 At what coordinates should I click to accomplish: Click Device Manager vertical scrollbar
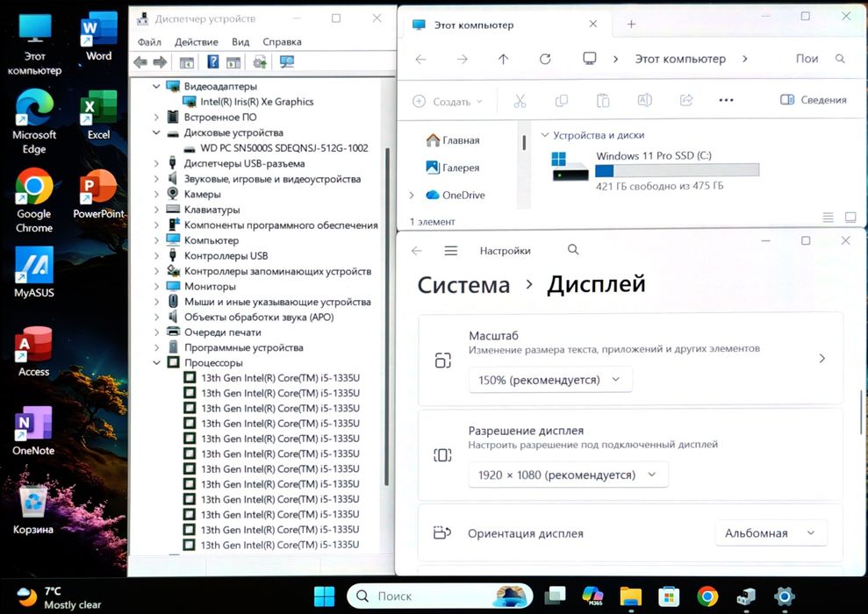click(386, 315)
